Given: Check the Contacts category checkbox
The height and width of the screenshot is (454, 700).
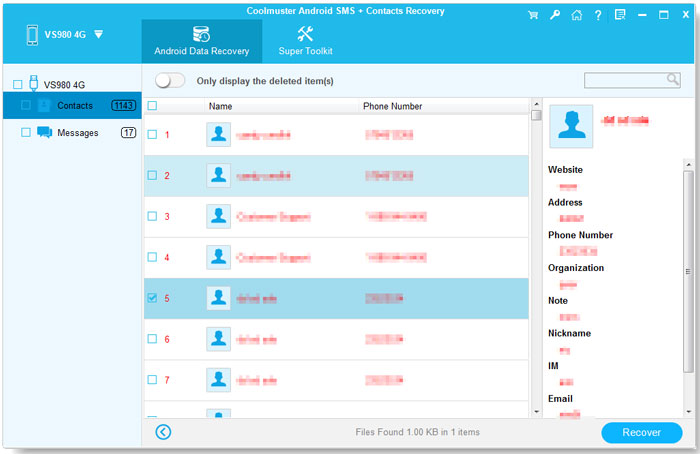Looking at the screenshot, I should click(x=26, y=105).
